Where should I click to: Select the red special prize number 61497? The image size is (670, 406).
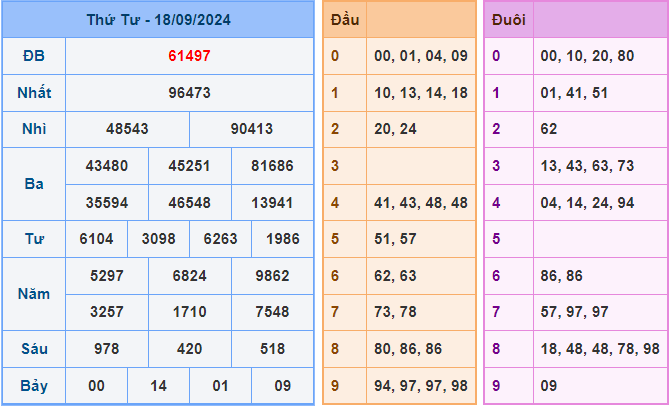(x=189, y=56)
